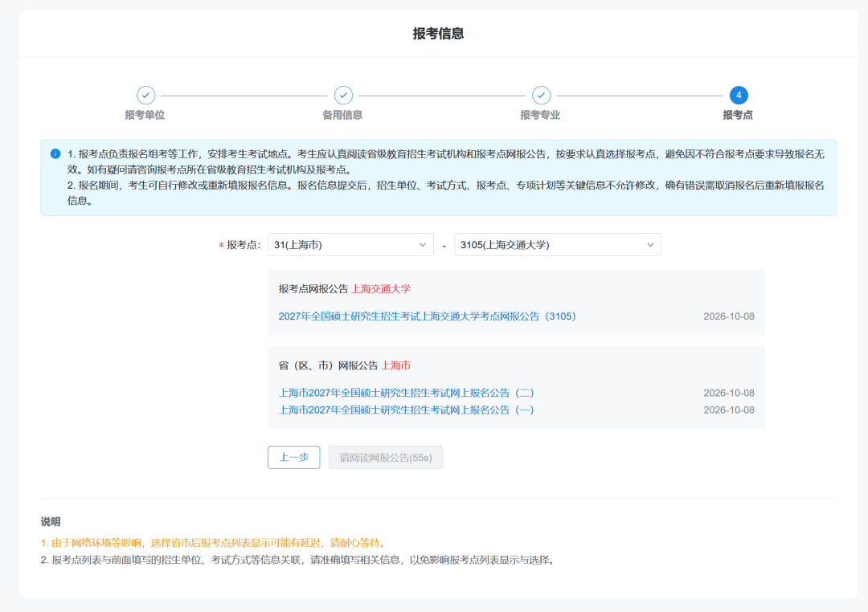
Task: Click the 备用信息 step label
Action: pos(342,115)
